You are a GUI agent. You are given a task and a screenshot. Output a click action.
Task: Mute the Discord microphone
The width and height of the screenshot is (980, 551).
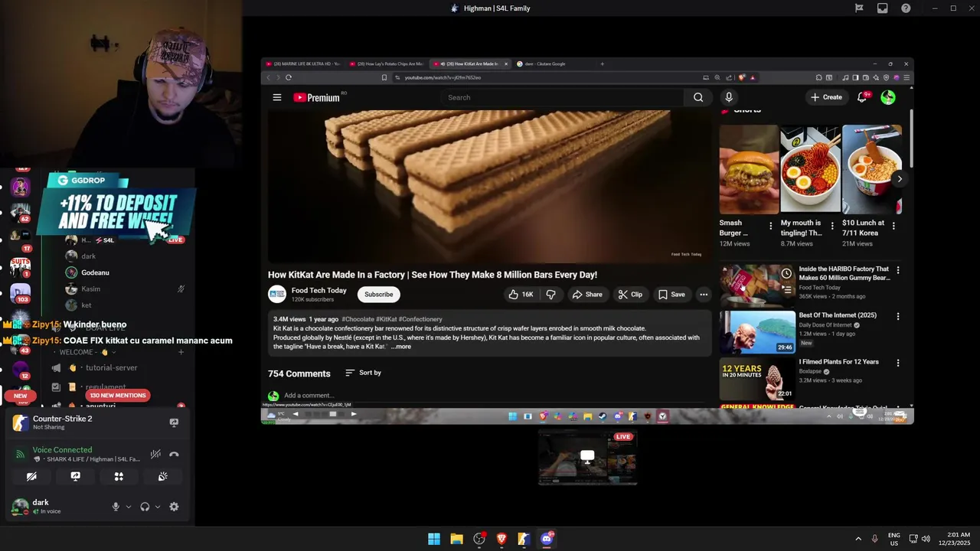pos(116,507)
